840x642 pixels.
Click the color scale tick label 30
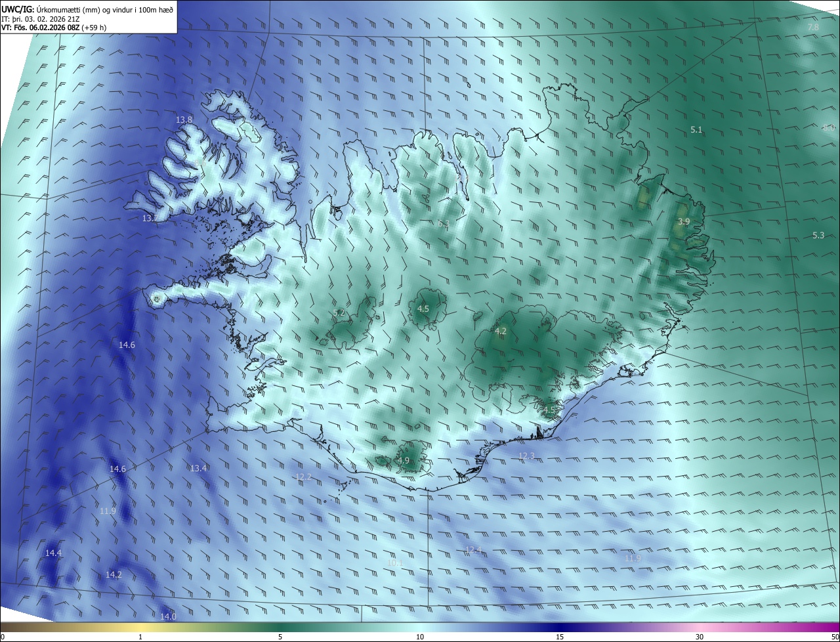(700, 637)
